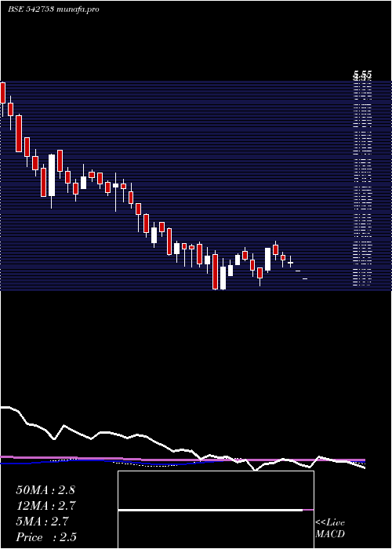The height and width of the screenshot is (549, 392).
Task: Click the MACD histogram box
Action: (216, 510)
